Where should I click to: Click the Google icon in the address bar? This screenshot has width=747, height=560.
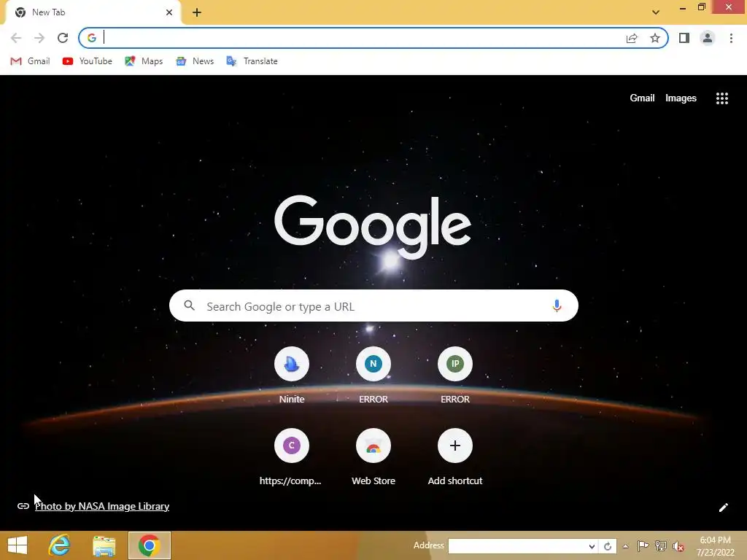coord(92,38)
